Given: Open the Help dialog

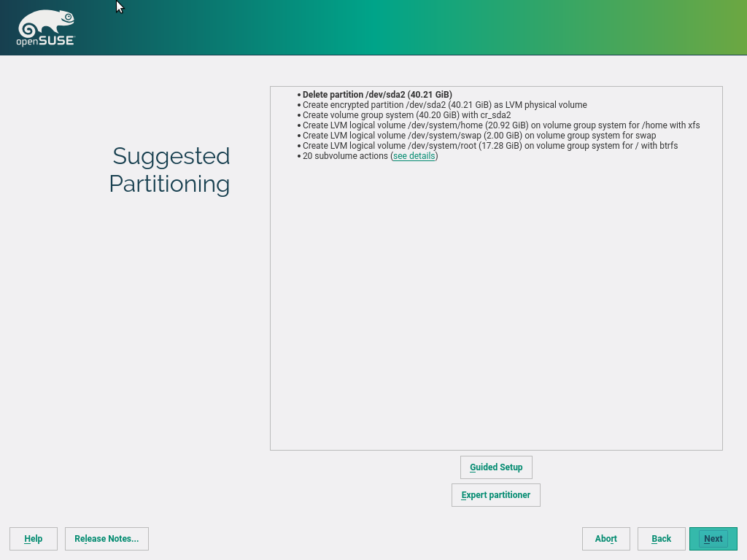Looking at the screenshot, I should point(34,539).
